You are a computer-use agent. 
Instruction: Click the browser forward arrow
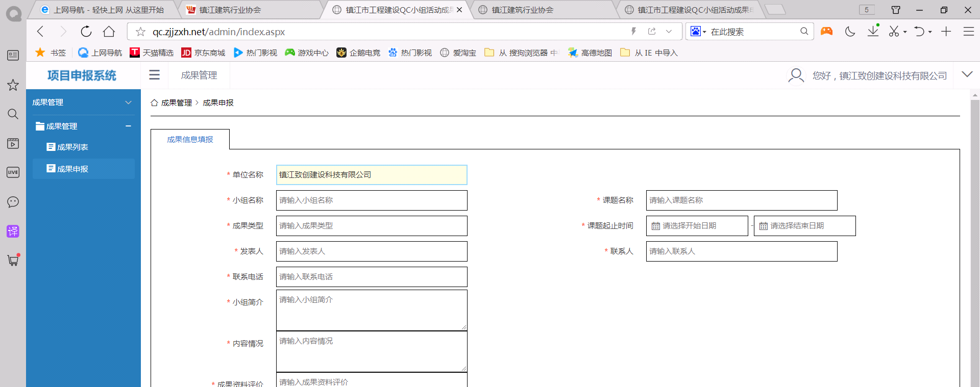pyautogui.click(x=63, y=32)
